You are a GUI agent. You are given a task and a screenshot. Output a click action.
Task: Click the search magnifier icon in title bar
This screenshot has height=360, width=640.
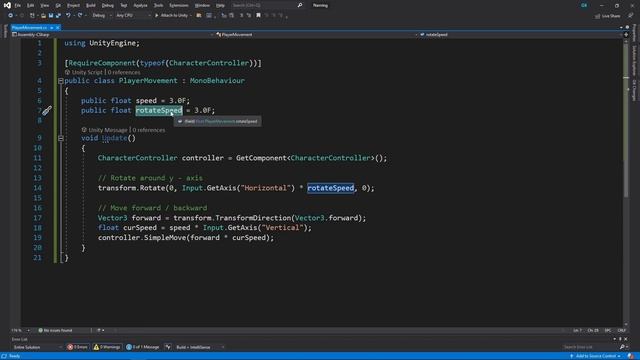pyautogui.click(x=300, y=5)
